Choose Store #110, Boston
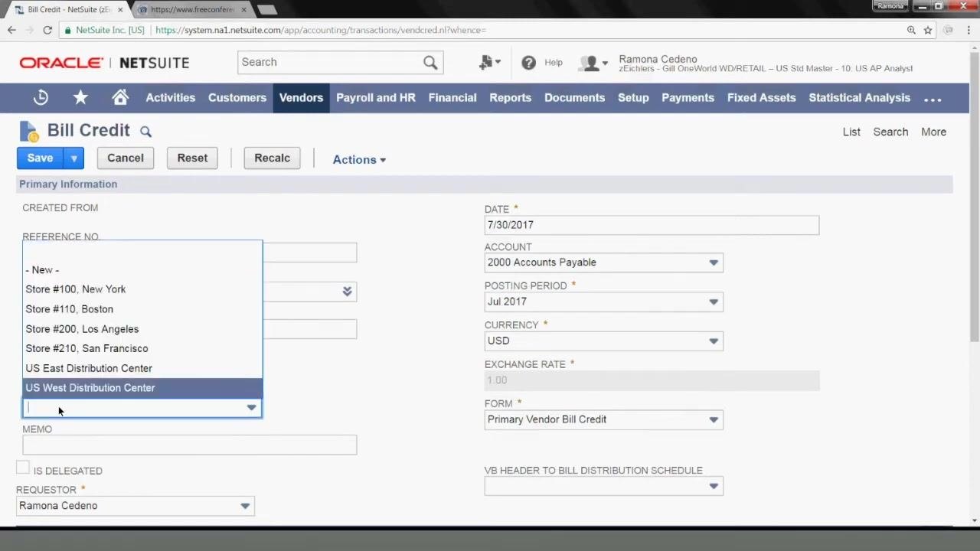The width and height of the screenshot is (980, 551). [142, 309]
